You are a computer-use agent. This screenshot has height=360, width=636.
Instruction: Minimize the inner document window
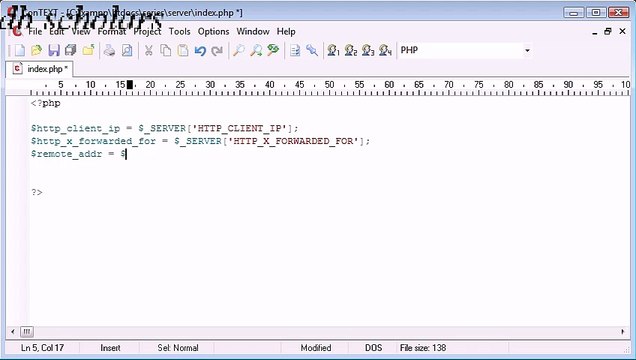pyautogui.click(x=595, y=32)
